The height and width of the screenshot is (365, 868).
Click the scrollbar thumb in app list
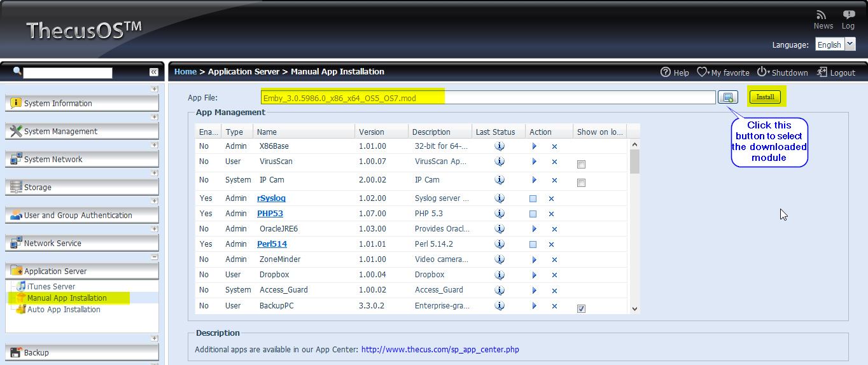[x=634, y=162]
